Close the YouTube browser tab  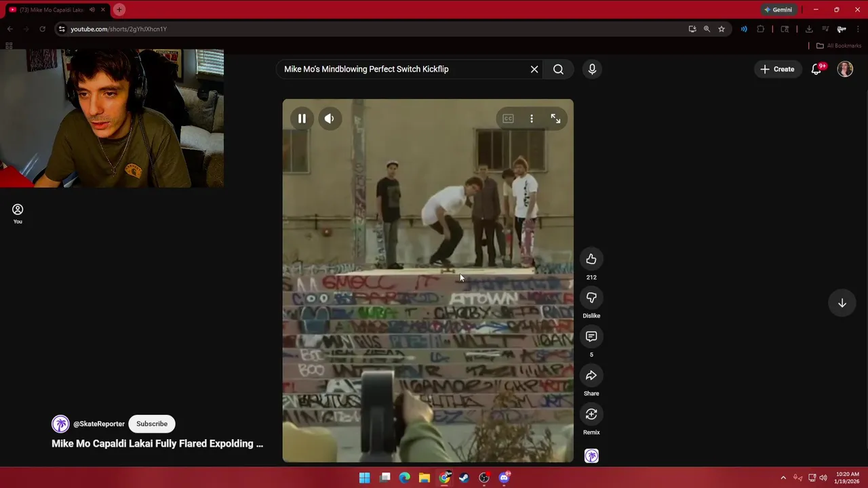tap(103, 9)
